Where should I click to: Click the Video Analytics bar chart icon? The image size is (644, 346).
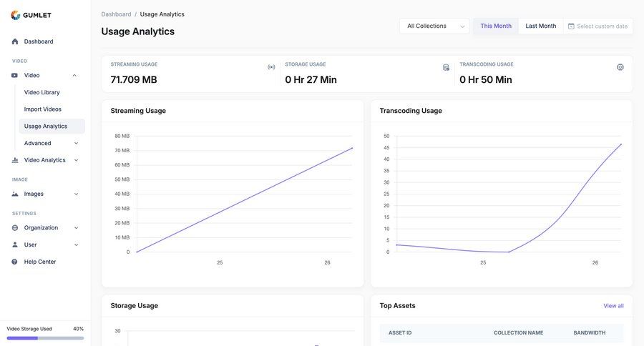pos(15,160)
